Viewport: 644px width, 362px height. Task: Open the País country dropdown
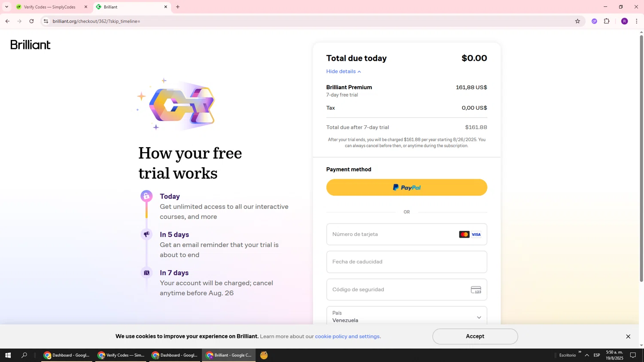click(407, 317)
